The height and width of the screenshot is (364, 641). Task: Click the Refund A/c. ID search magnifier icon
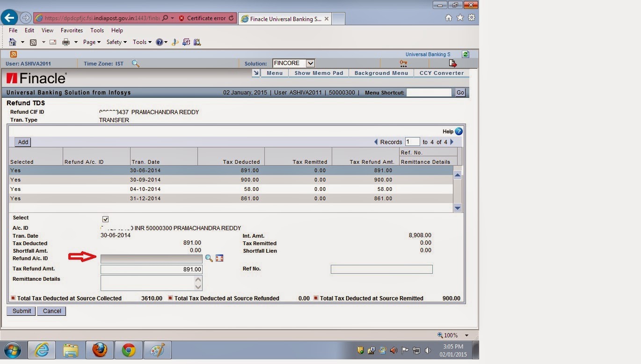(x=209, y=258)
